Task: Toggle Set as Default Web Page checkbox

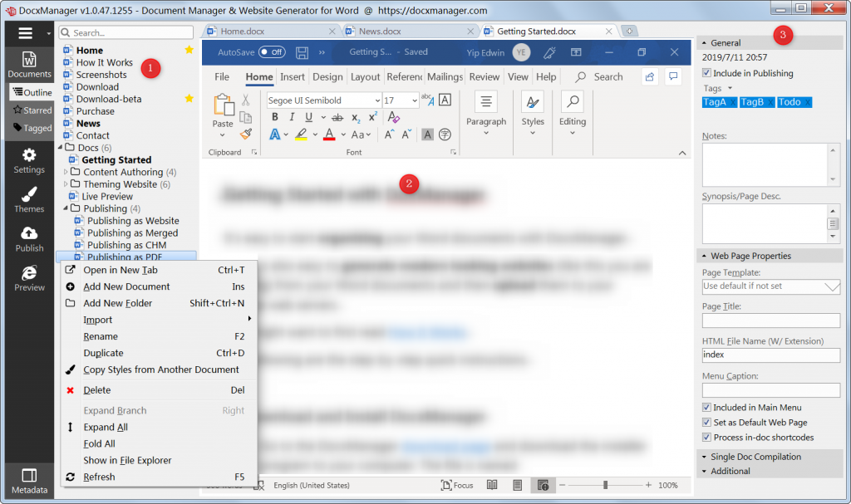Action: point(706,422)
